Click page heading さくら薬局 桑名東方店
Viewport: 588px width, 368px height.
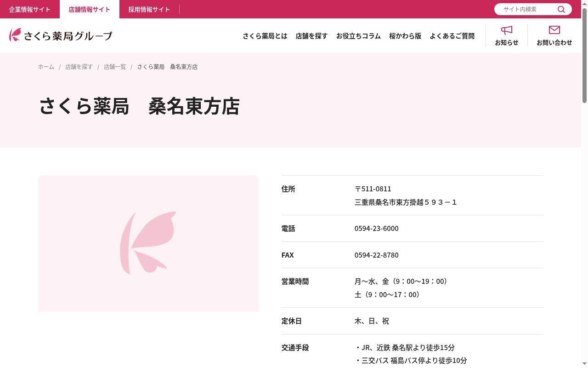point(139,106)
